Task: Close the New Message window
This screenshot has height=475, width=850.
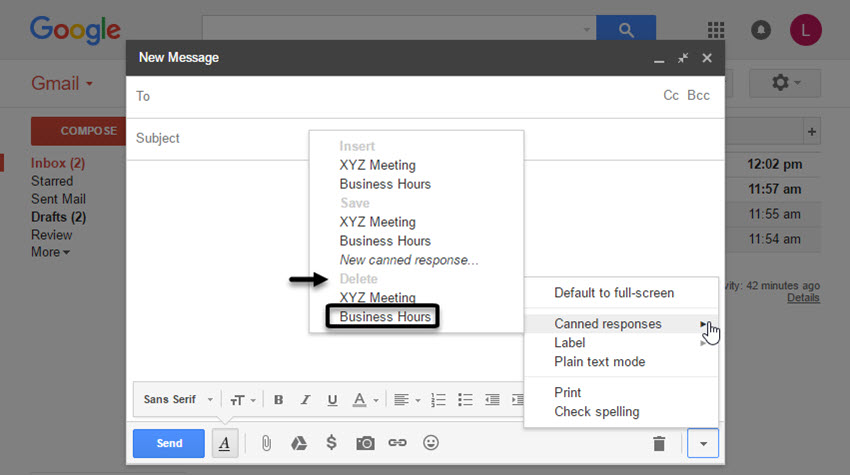Action: (707, 58)
